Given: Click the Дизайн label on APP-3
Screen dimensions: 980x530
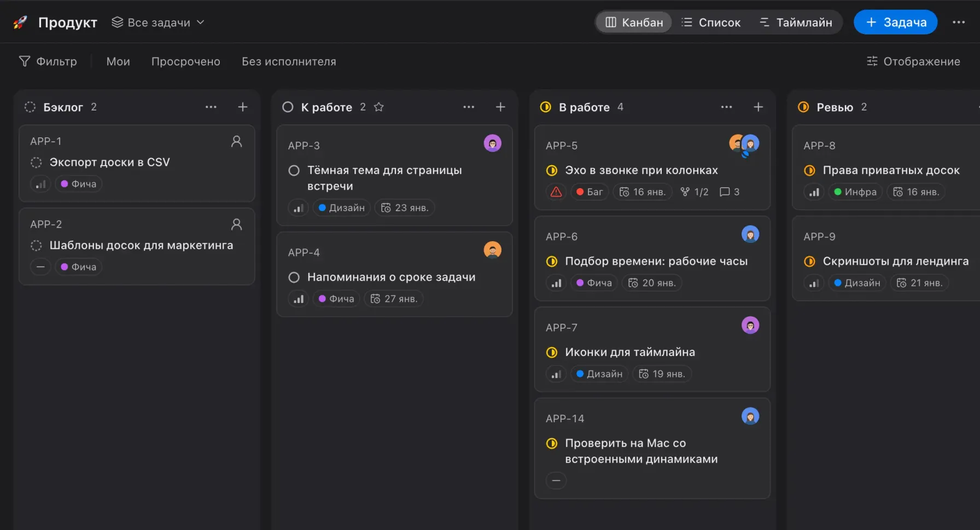Looking at the screenshot, I should tap(342, 208).
